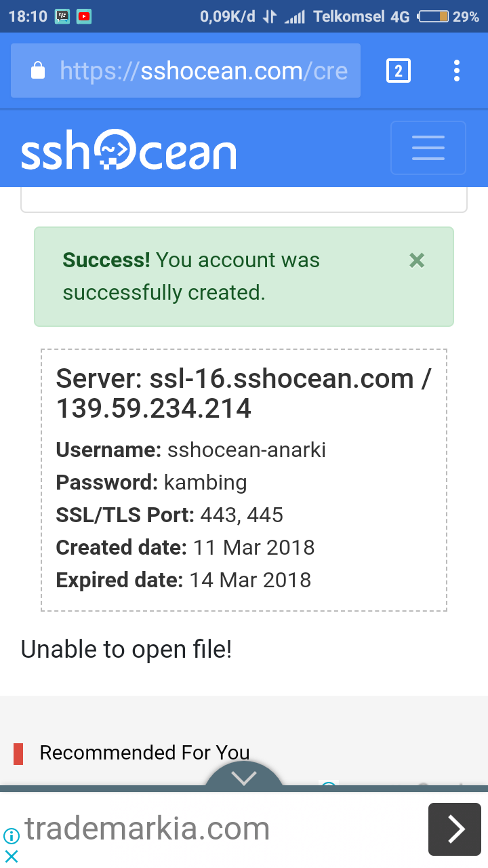
Task: Close the trademarkia ad with blue X
Action: click(12, 856)
